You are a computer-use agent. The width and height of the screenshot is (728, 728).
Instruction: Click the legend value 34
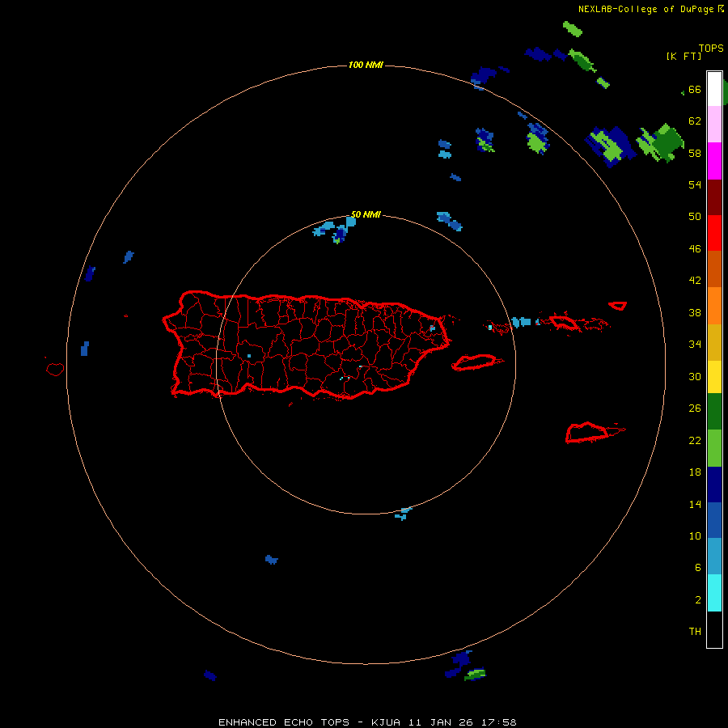point(695,345)
